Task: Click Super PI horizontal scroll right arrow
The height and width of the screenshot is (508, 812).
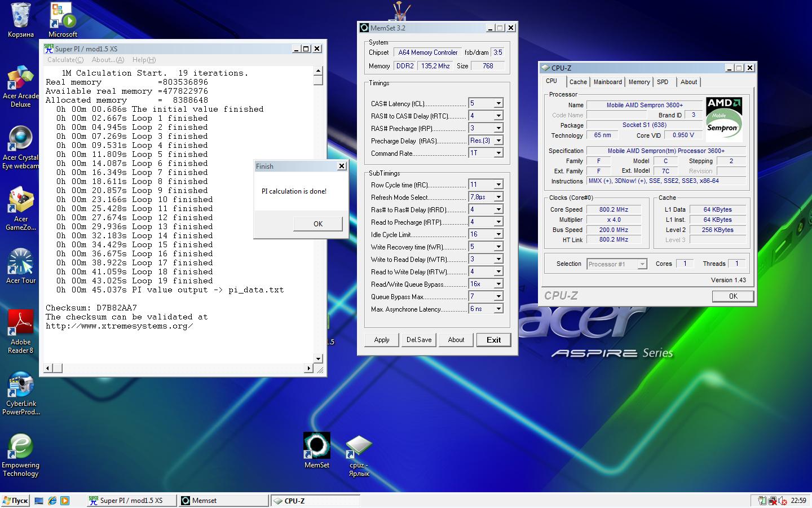Action: (x=308, y=368)
